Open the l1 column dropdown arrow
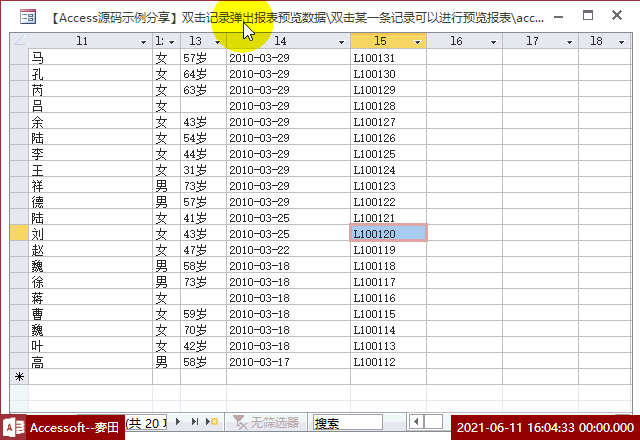Screen dimensions: 640x440 point(143,42)
